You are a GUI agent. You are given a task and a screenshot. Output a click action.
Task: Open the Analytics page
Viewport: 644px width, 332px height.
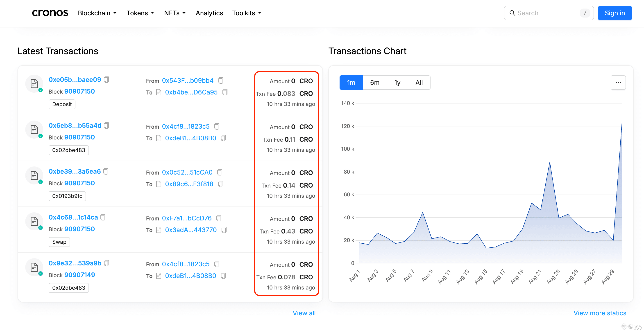coord(209,13)
